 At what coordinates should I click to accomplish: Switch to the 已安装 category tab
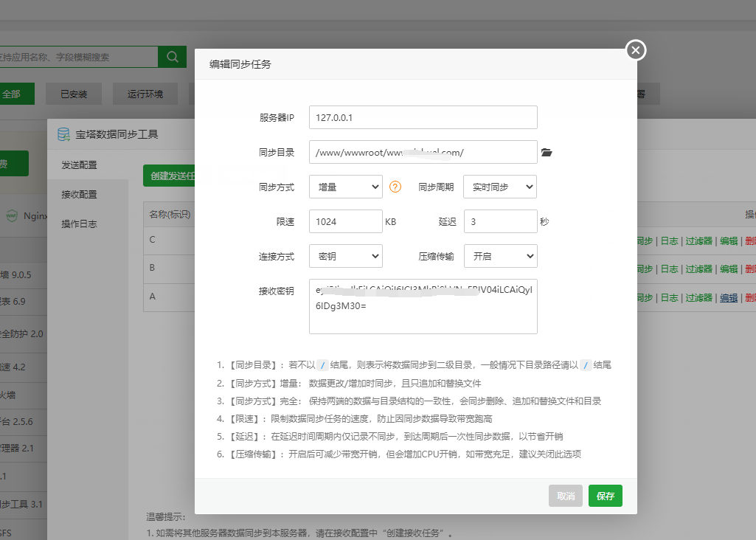pyautogui.click(x=74, y=94)
